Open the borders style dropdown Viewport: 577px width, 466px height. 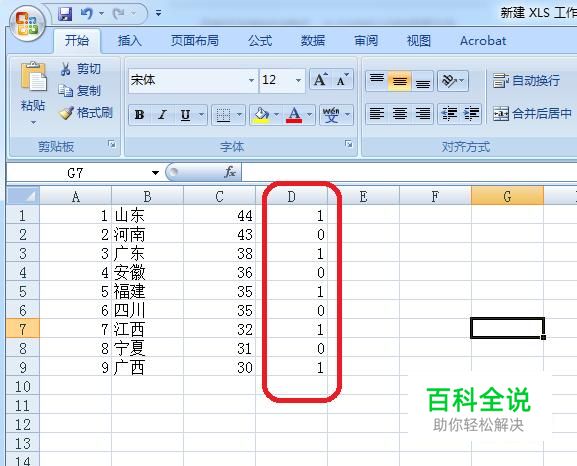pyautogui.click(x=240, y=115)
